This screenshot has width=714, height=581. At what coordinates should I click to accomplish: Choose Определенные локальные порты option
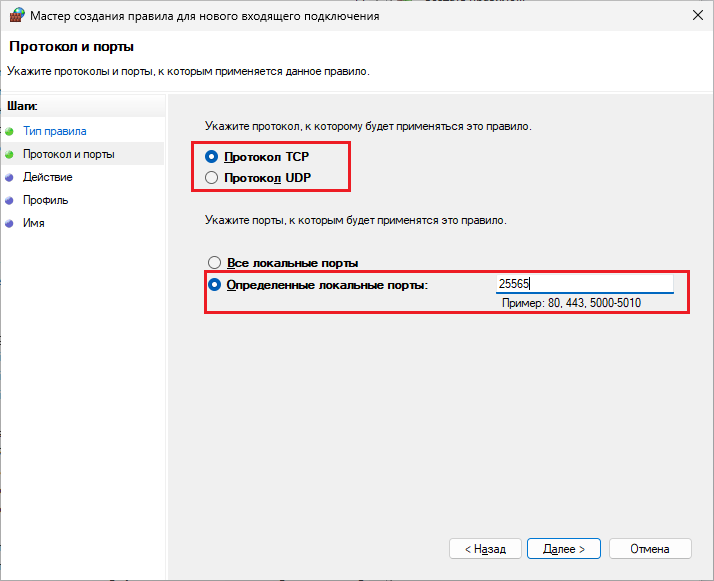click(214, 285)
